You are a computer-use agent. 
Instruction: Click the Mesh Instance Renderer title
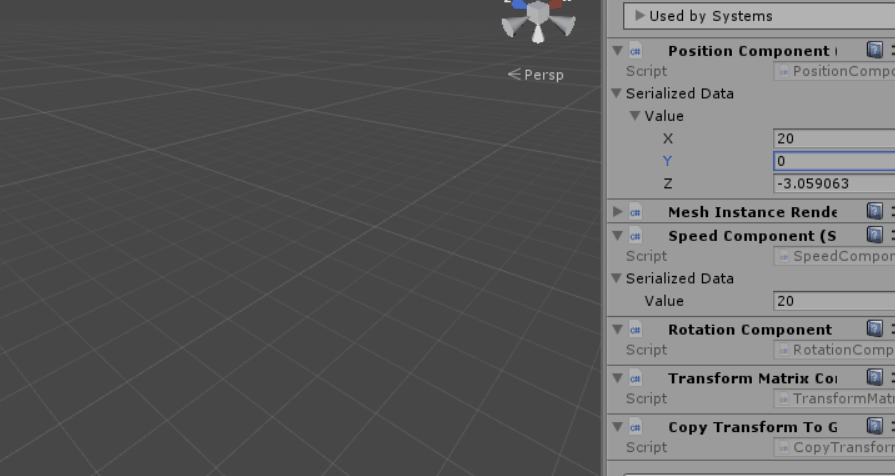click(x=752, y=212)
